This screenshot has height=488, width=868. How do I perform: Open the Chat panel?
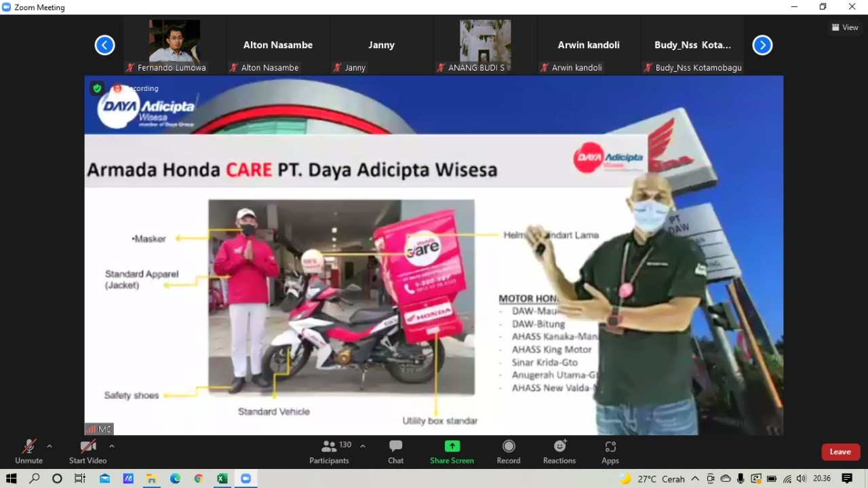[395, 452]
